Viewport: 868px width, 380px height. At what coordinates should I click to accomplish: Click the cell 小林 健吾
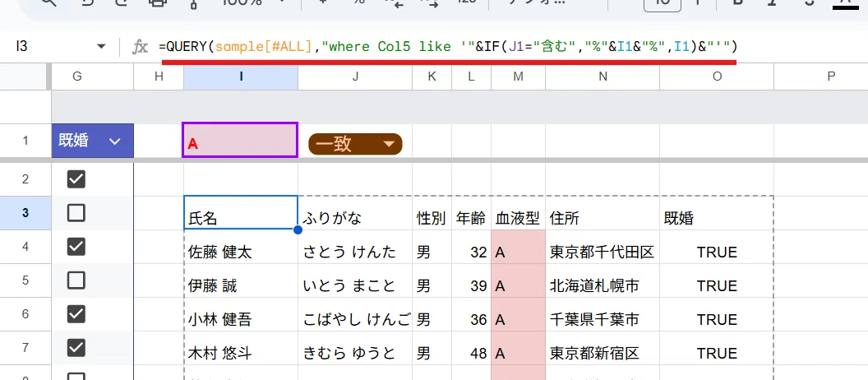point(241,314)
